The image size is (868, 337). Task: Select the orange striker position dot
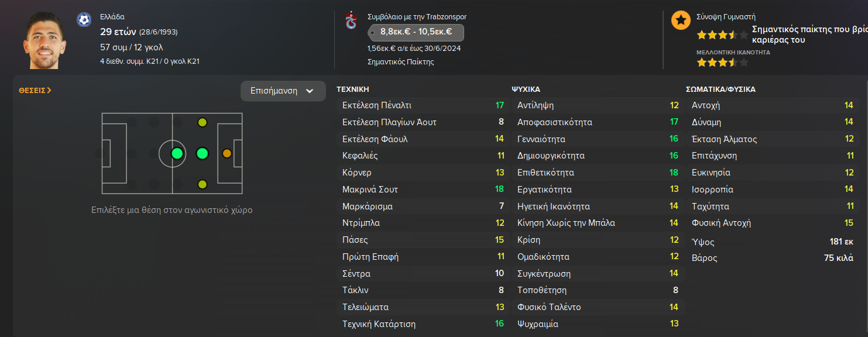tap(227, 154)
